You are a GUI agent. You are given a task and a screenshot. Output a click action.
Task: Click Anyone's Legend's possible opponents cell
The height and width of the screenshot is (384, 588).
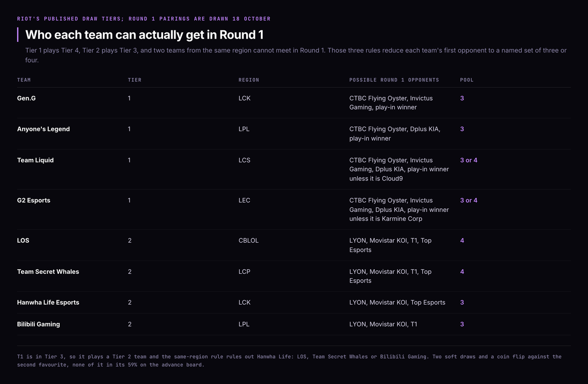coord(395,134)
